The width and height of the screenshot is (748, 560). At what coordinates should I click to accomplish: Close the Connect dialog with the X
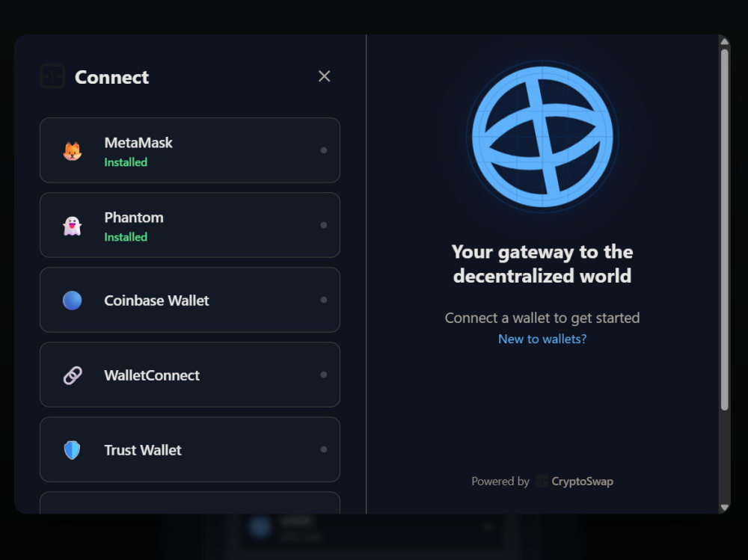click(x=325, y=76)
